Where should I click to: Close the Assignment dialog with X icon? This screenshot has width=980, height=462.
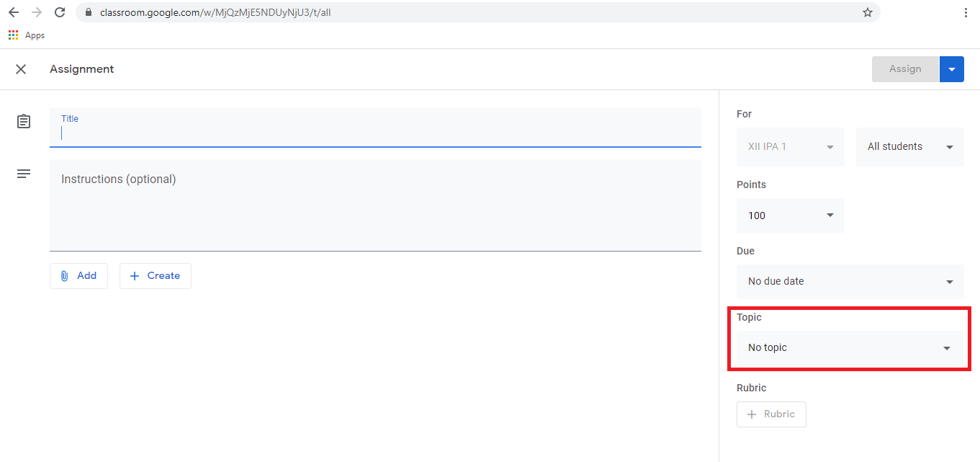pos(21,69)
